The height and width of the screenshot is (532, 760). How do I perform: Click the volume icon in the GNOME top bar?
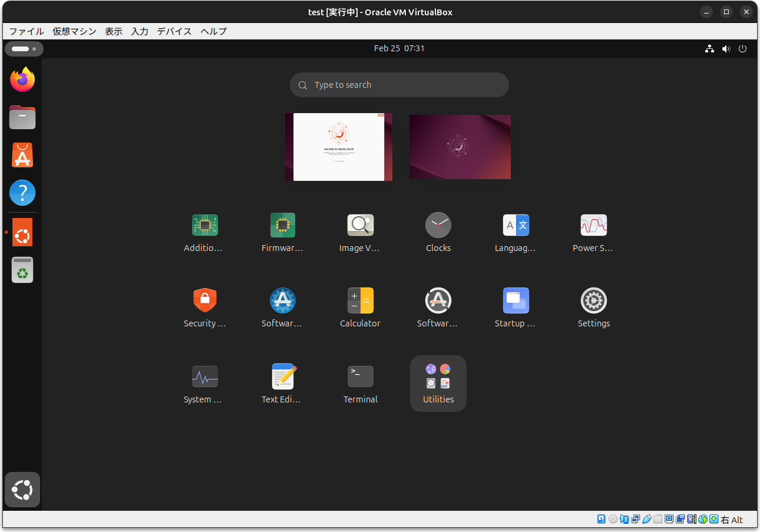pyautogui.click(x=726, y=48)
